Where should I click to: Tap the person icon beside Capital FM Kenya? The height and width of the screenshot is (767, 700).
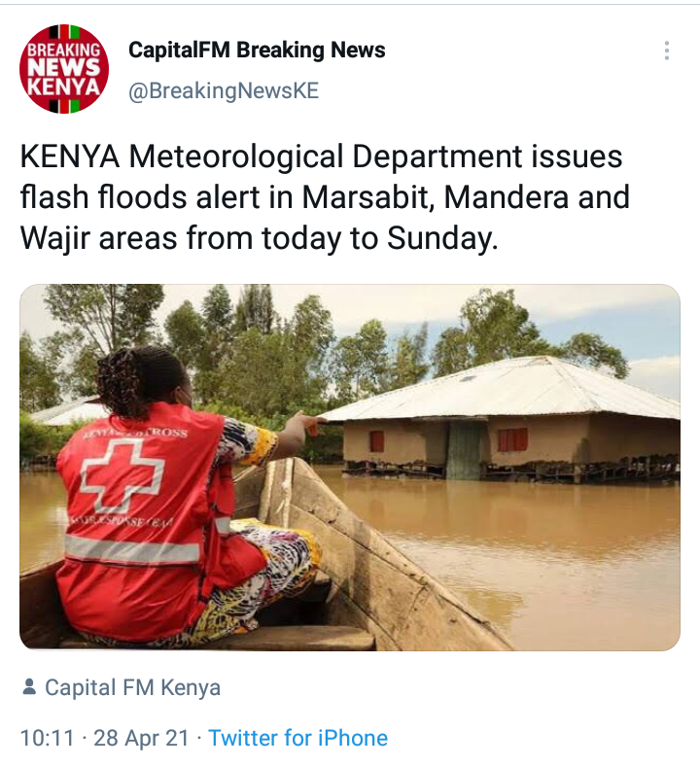(x=29, y=686)
